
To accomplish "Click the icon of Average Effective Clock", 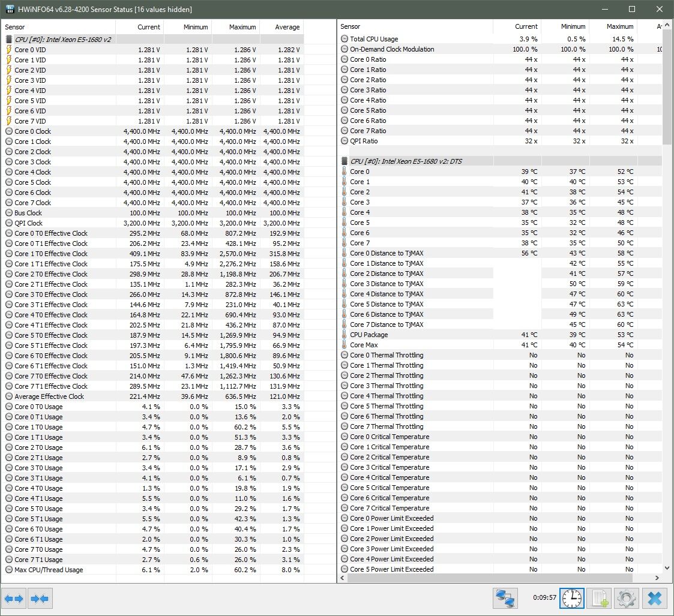I will 9,396.
